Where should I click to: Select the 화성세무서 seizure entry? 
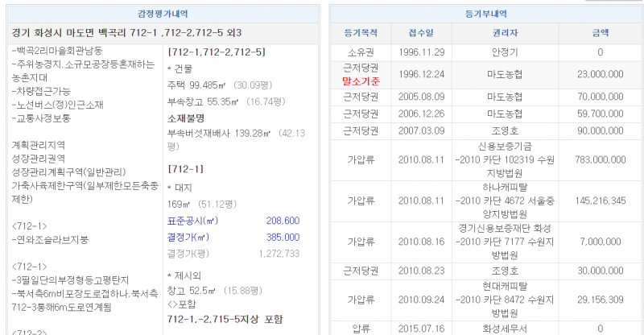[x=506, y=328]
